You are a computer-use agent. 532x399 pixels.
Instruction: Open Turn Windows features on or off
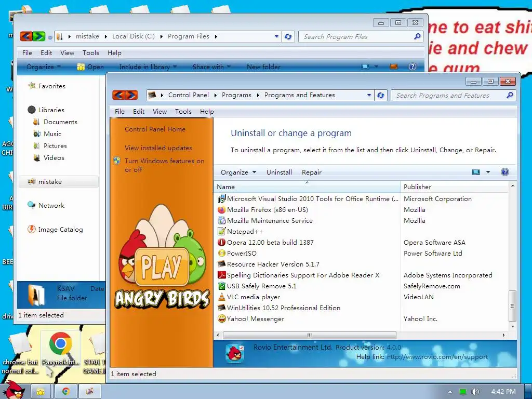[164, 165]
